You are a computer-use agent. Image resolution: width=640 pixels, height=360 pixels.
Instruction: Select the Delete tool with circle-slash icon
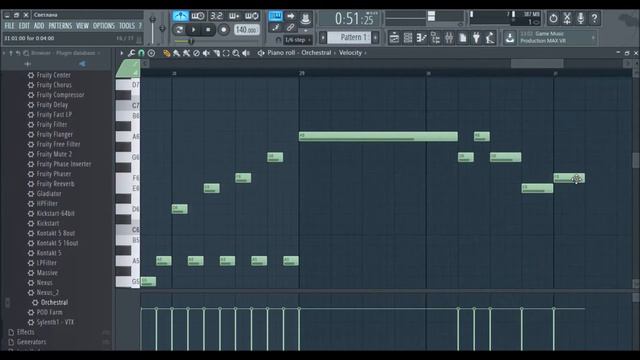[x=196, y=53]
